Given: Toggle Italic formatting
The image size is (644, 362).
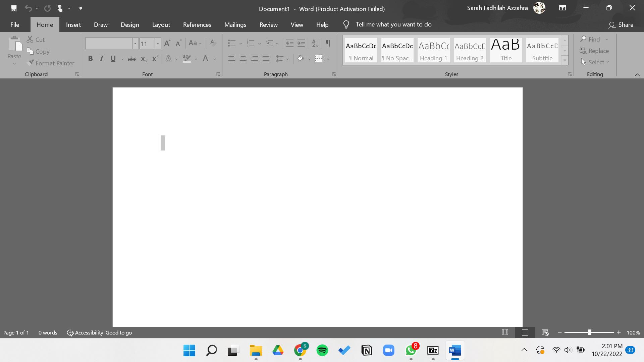Looking at the screenshot, I should (x=102, y=59).
